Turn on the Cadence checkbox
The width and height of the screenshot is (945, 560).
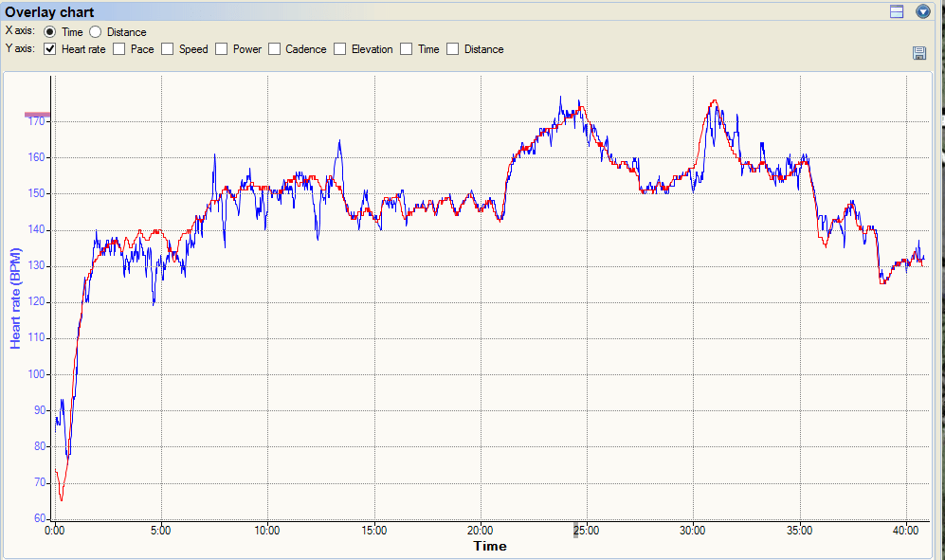click(275, 49)
